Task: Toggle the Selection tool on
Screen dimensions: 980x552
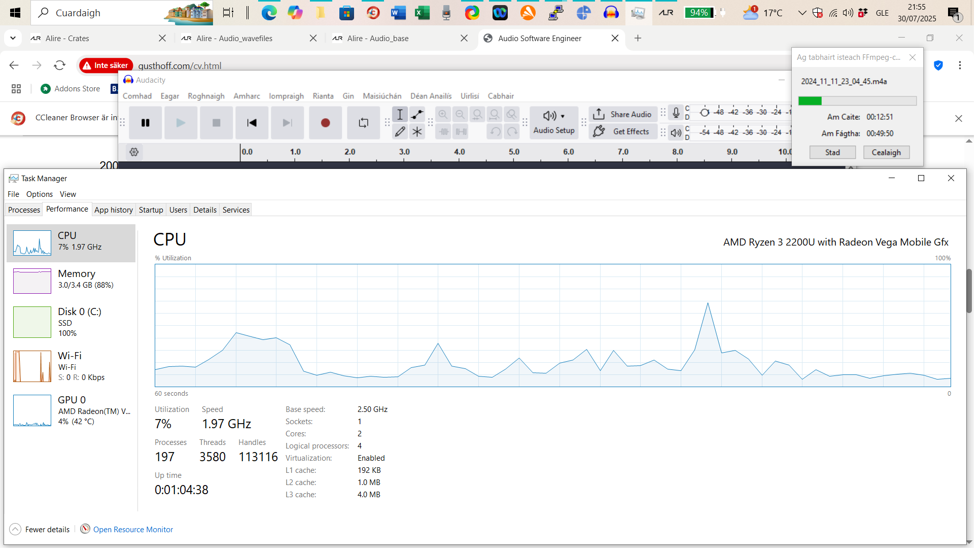Action: [x=400, y=115]
